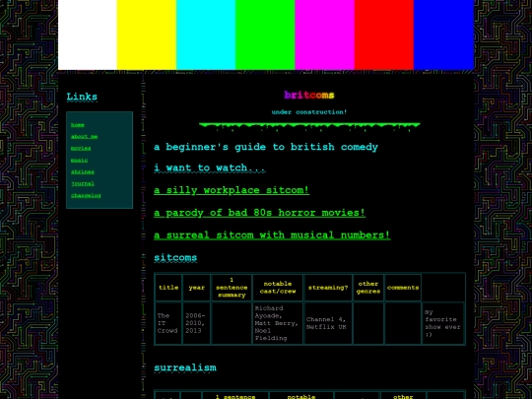This screenshot has width=532, height=399.
Task: Click 'The IT Crowd' title cell
Action: coord(168,323)
